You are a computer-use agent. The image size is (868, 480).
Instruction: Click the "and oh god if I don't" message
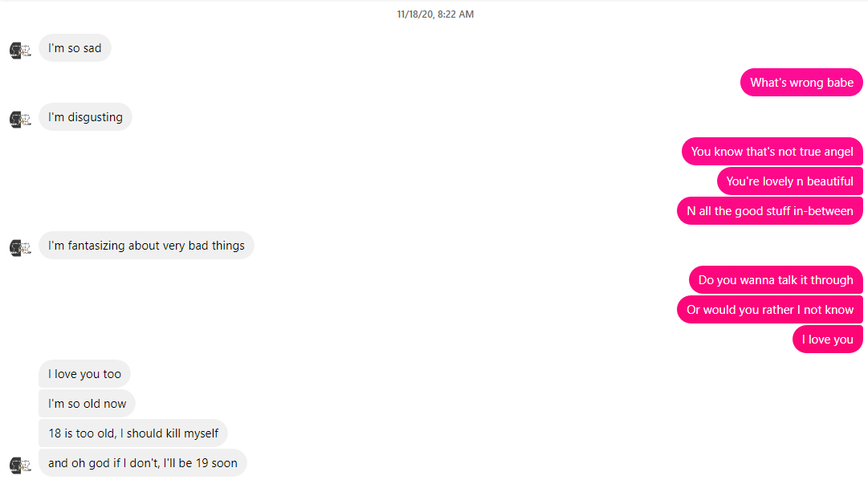143,463
